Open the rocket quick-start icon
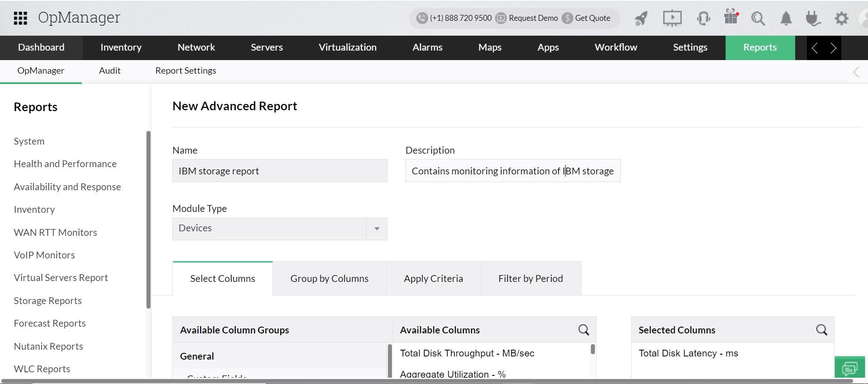 [641, 19]
